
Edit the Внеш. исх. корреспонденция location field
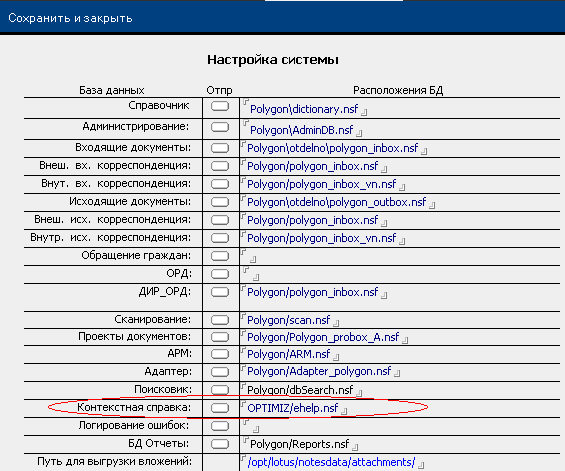[x=314, y=220]
